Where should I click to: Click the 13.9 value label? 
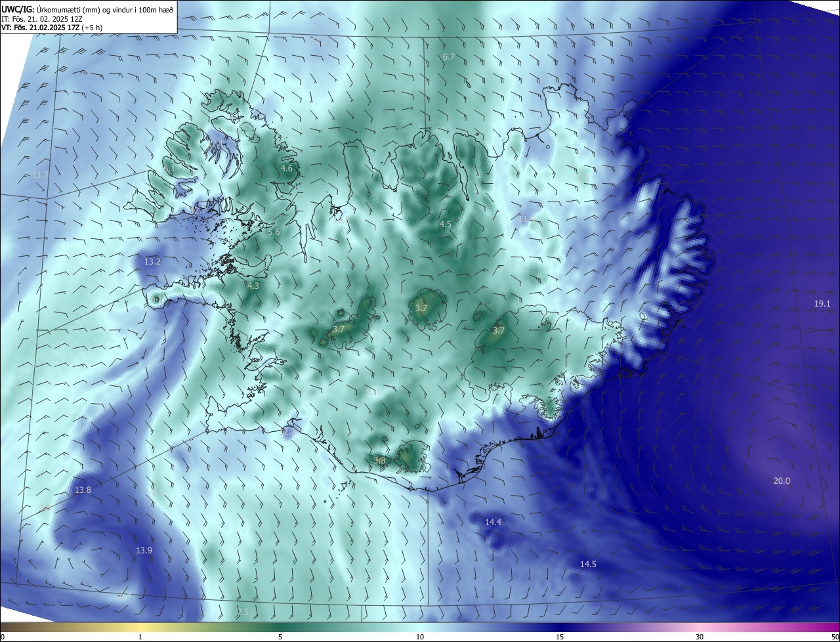tap(144, 550)
